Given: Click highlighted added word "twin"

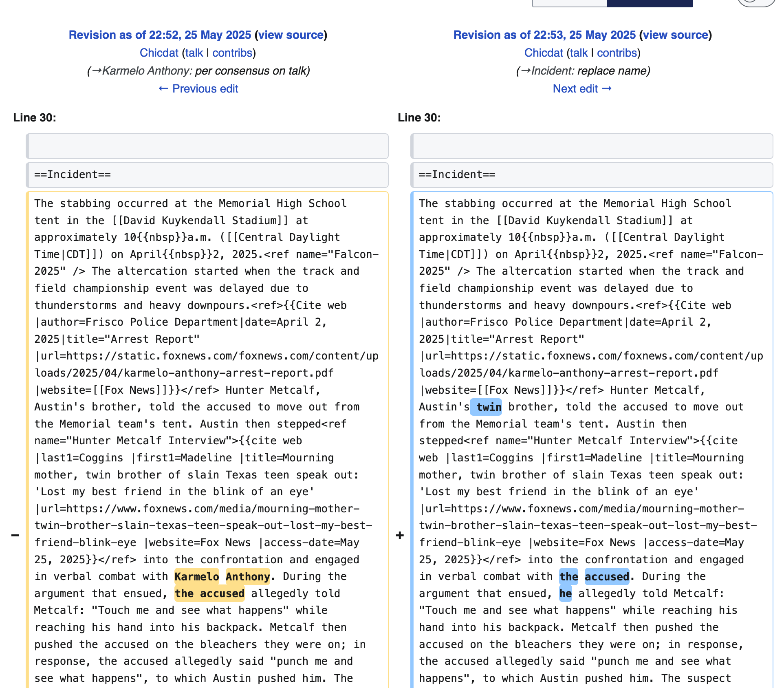Looking at the screenshot, I should (x=486, y=407).
